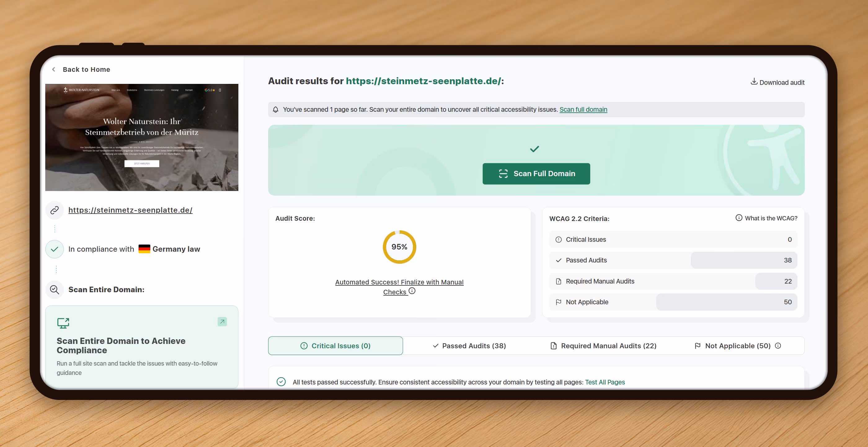Click the green checkmark above Scan Full Domain

(534, 149)
